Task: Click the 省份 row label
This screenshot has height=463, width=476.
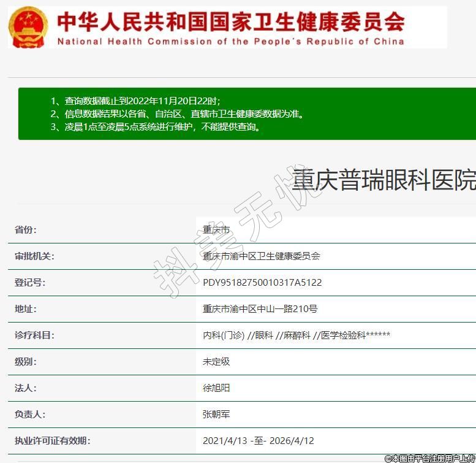Action: (26, 230)
